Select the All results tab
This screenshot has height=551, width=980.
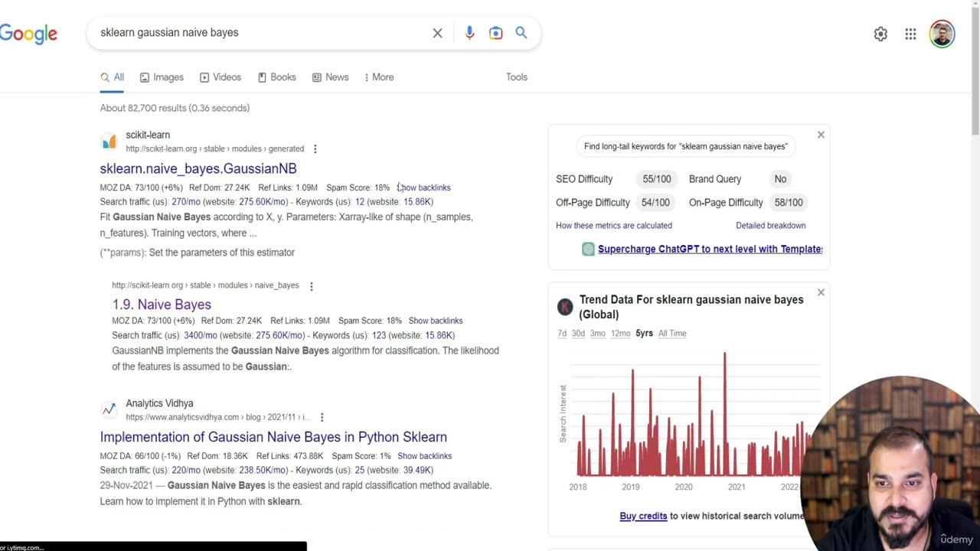coord(112,77)
